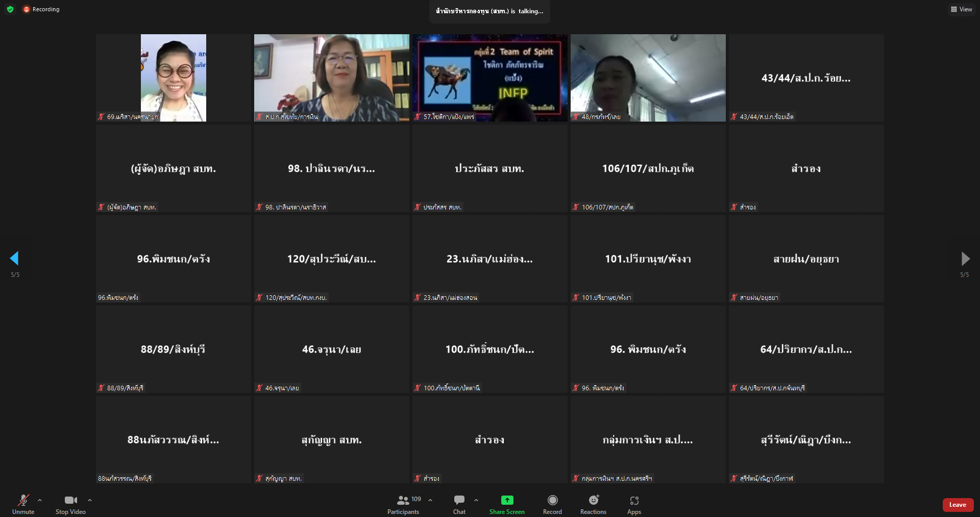
Task: Click the กลุ่มการเงินฯ name label
Action: pos(617,479)
